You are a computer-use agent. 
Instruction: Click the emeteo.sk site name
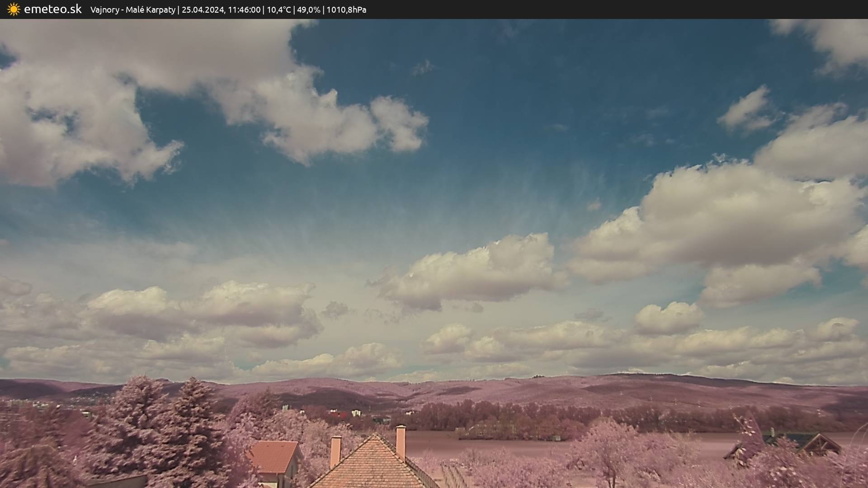(x=52, y=9)
